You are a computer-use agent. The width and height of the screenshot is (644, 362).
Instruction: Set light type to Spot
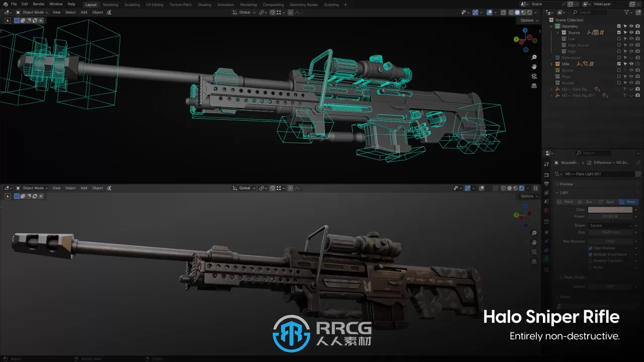[607, 202]
